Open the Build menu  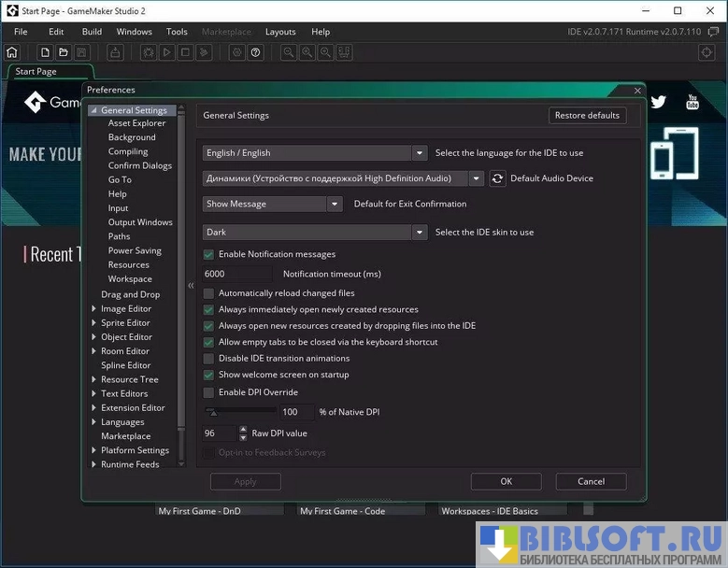(x=92, y=32)
